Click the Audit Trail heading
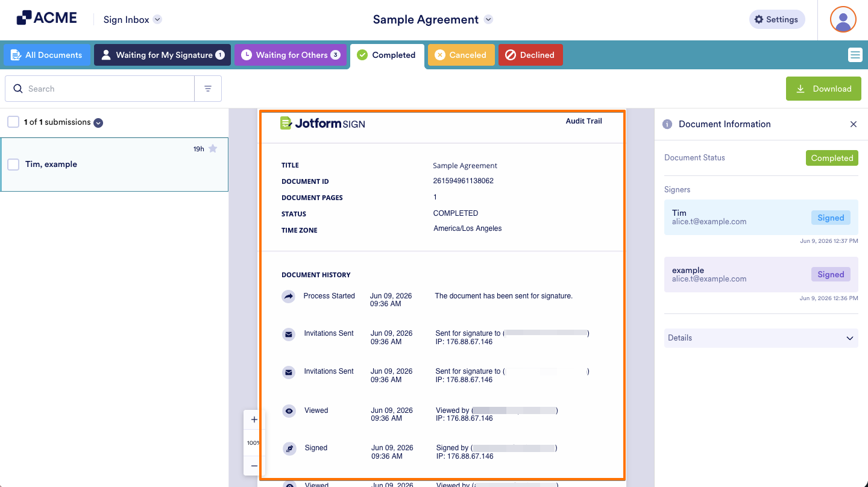 (583, 121)
